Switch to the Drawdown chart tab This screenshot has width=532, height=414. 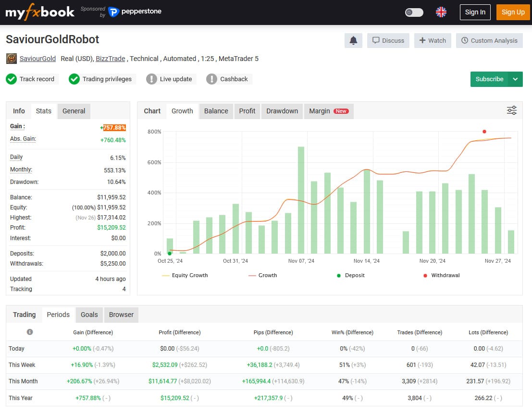(282, 111)
